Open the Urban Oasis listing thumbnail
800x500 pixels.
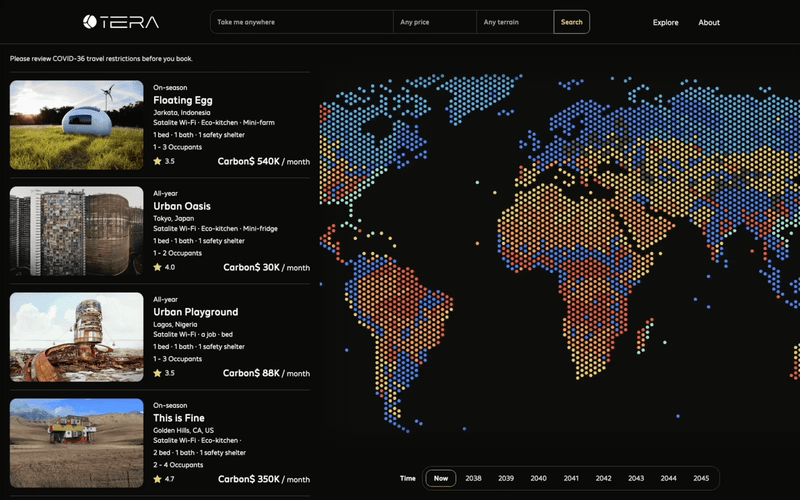point(77,231)
